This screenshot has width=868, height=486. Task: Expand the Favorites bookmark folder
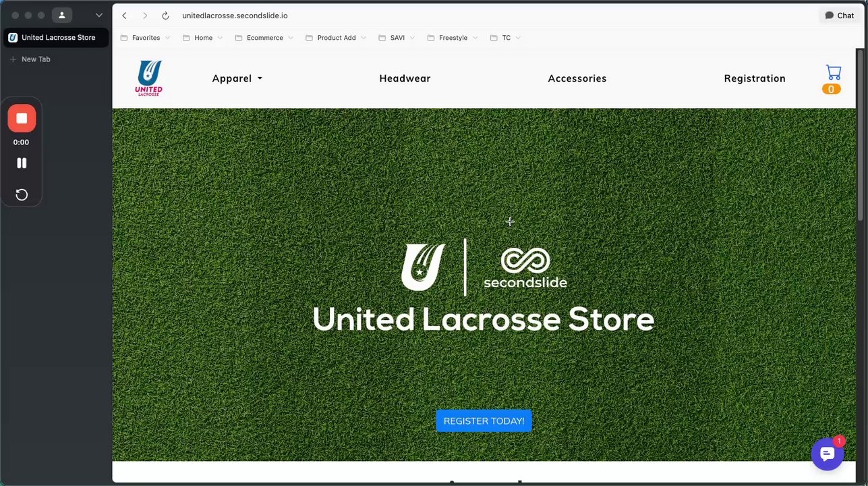point(145,38)
